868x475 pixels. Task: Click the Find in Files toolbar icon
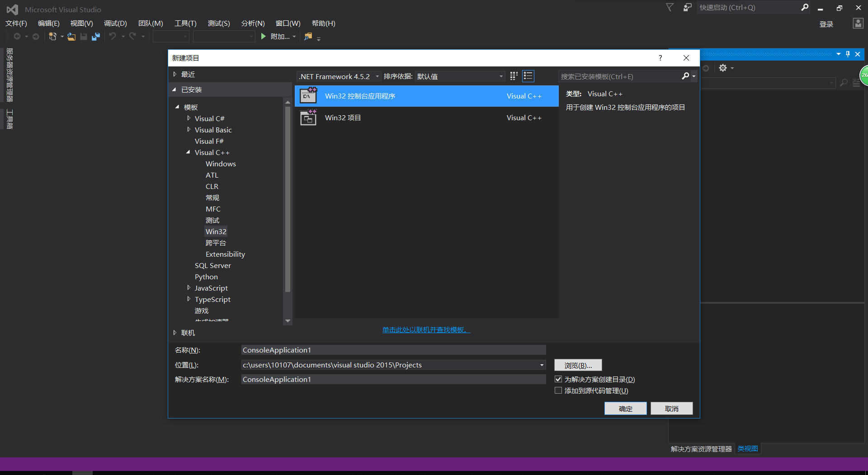click(x=308, y=37)
